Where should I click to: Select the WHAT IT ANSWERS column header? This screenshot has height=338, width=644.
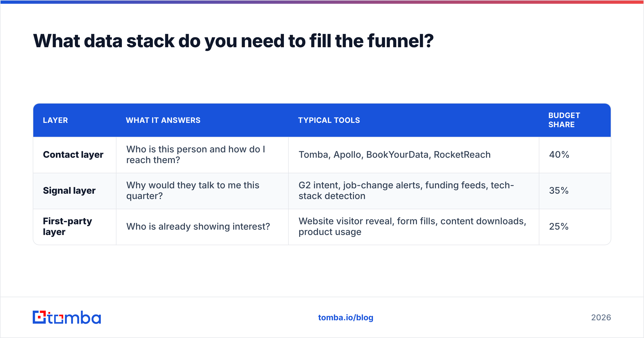[x=163, y=120]
